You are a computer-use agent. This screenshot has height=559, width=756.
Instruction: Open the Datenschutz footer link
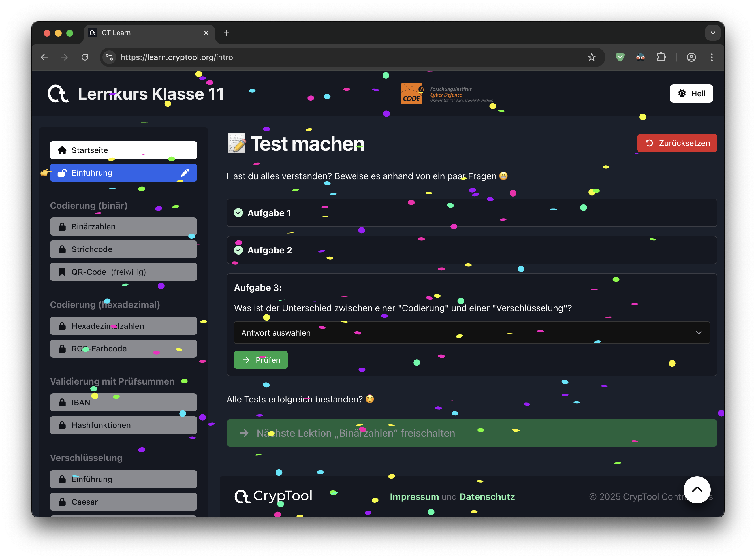pyautogui.click(x=487, y=497)
